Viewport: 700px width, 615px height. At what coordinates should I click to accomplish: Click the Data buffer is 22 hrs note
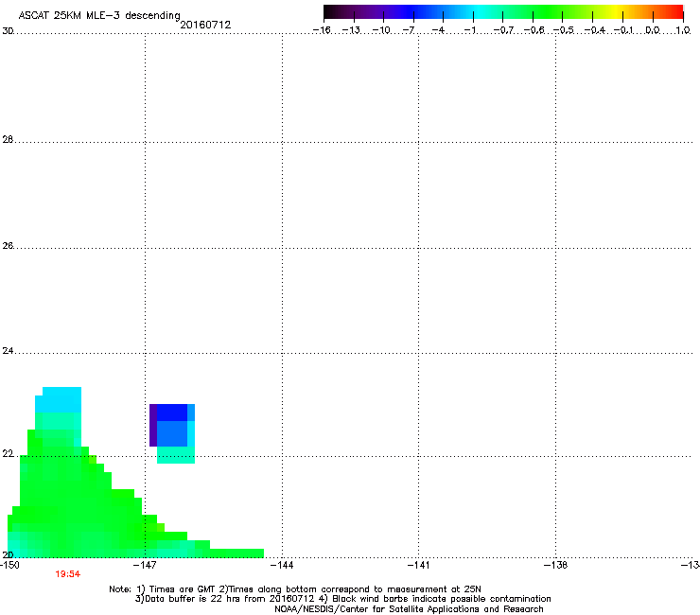coord(342,599)
